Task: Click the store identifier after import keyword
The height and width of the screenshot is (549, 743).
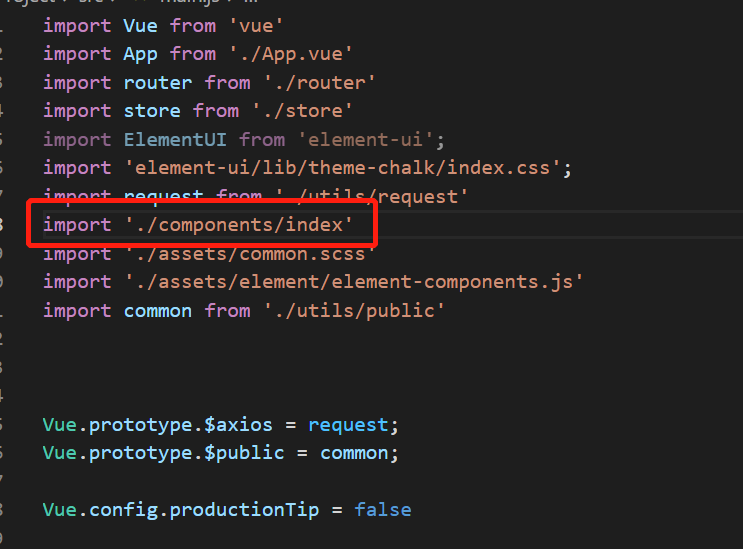Action: (152, 111)
